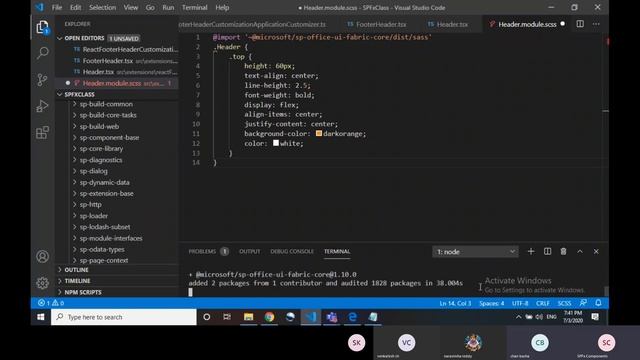The height and width of the screenshot is (360, 640).
Task: Select the sp-dynamic-data folder row
Action: click(117, 182)
